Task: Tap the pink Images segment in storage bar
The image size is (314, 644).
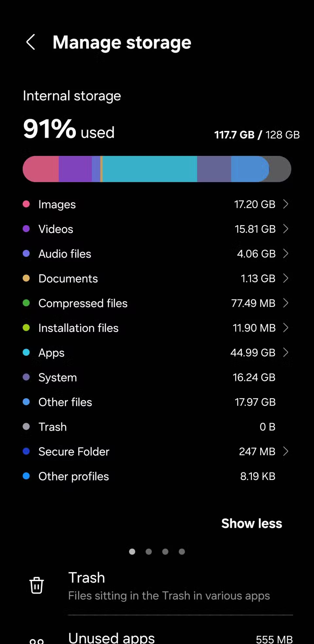Action: pyautogui.click(x=41, y=169)
